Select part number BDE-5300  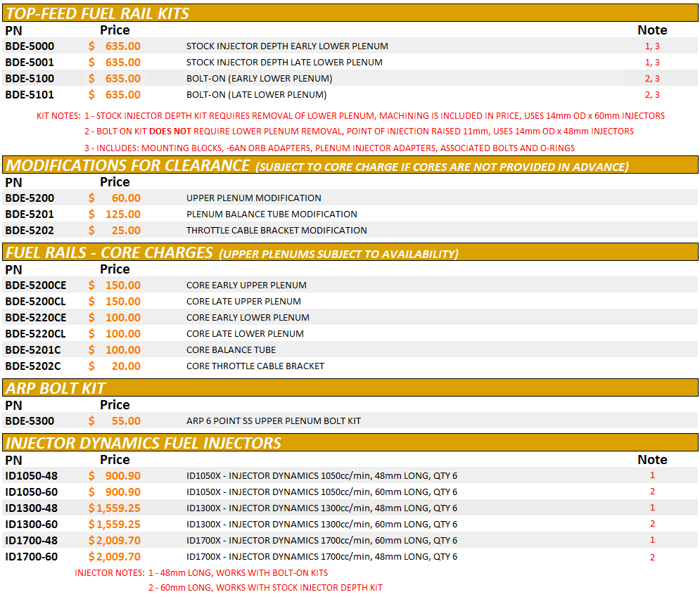[30, 421]
